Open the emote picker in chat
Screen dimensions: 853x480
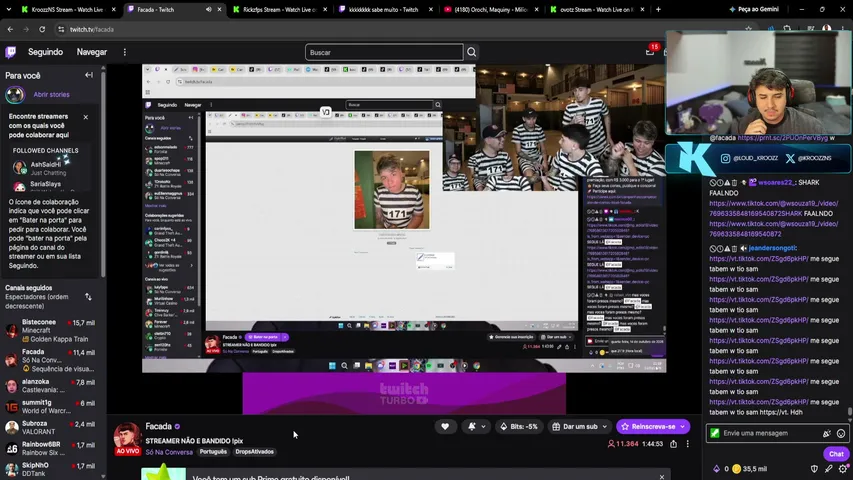point(841,434)
